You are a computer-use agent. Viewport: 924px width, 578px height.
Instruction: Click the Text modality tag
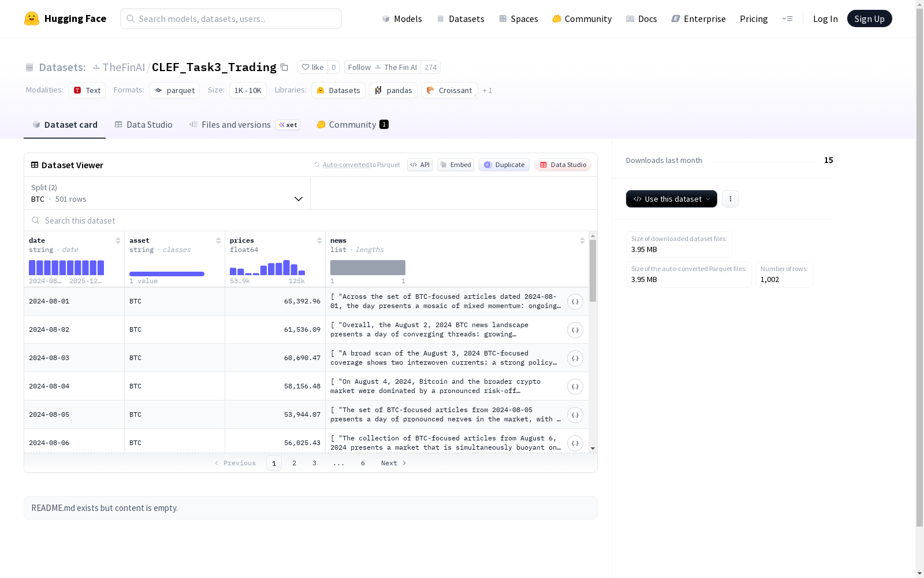coord(87,90)
